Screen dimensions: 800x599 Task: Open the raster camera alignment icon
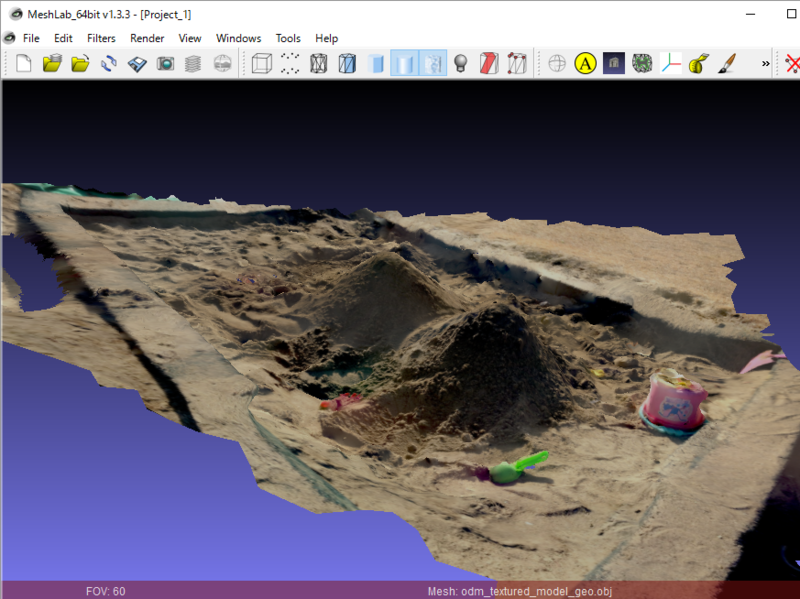pyautogui.click(x=614, y=64)
